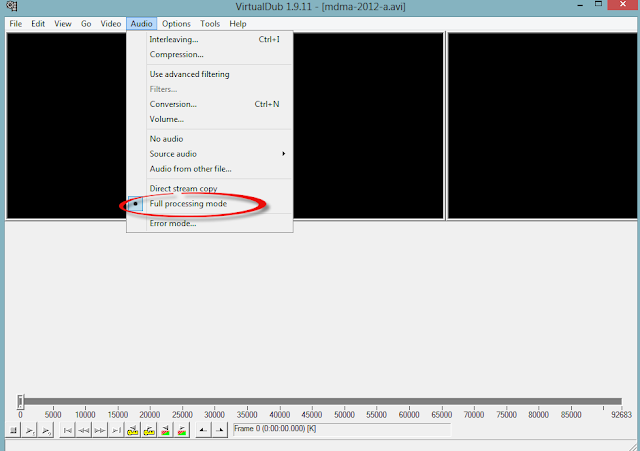This screenshot has width=640, height=451.
Task: Select Full processing mode audio option
Action: pos(210,204)
